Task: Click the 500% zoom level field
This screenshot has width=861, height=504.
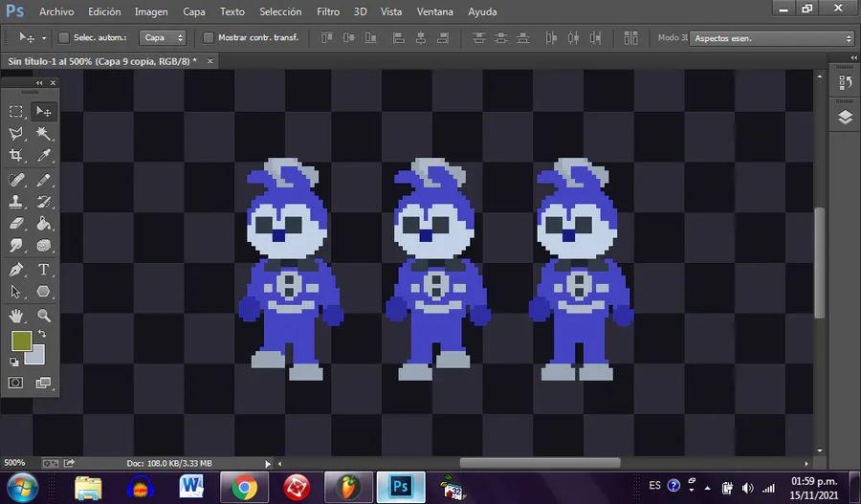Action: (x=14, y=463)
